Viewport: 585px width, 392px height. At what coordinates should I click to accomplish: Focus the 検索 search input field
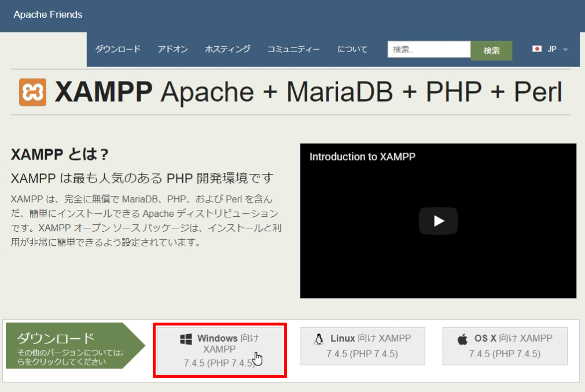(x=429, y=50)
